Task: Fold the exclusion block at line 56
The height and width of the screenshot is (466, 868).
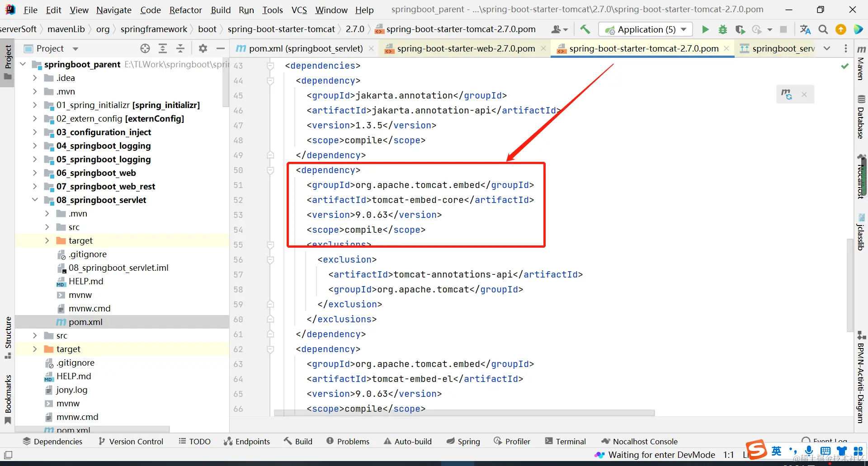Action: [x=270, y=260]
